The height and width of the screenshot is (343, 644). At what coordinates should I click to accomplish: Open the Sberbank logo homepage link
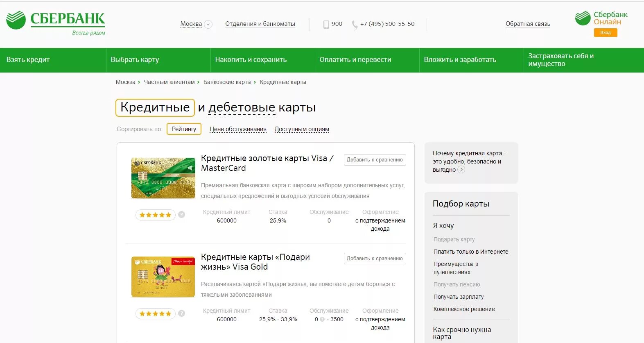pos(56,23)
